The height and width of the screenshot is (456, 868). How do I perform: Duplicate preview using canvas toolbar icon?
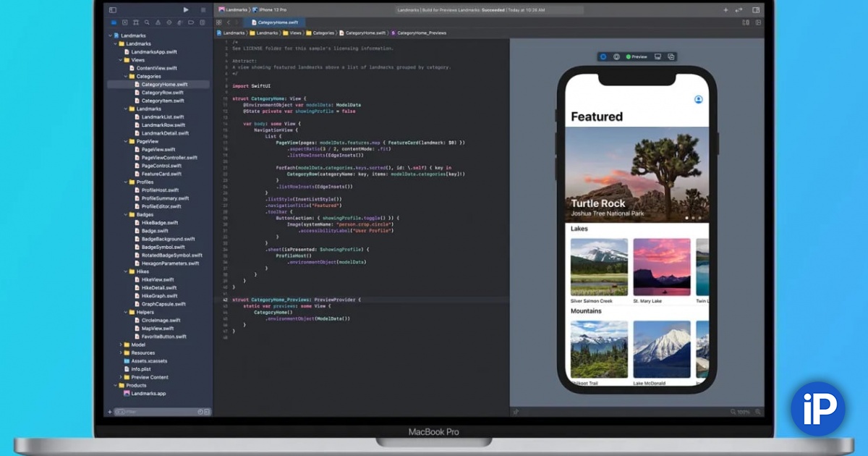click(671, 56)
